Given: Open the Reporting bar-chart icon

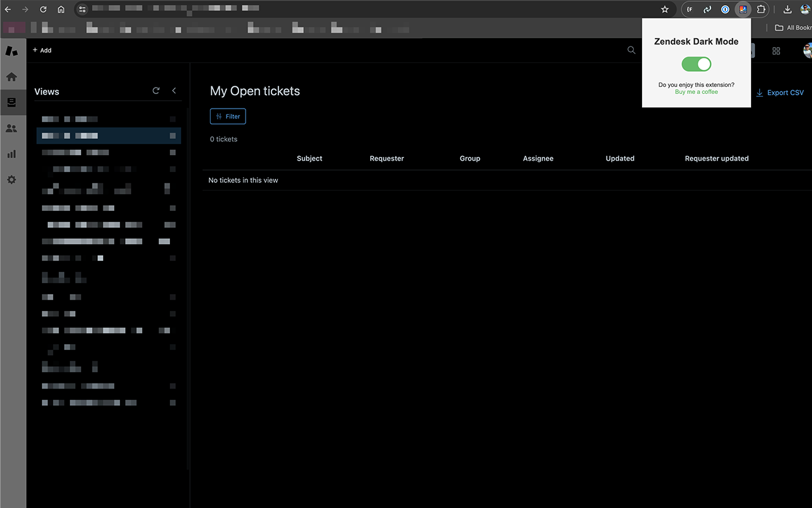Looking at the screenshot, I should (x=11, y=154).
